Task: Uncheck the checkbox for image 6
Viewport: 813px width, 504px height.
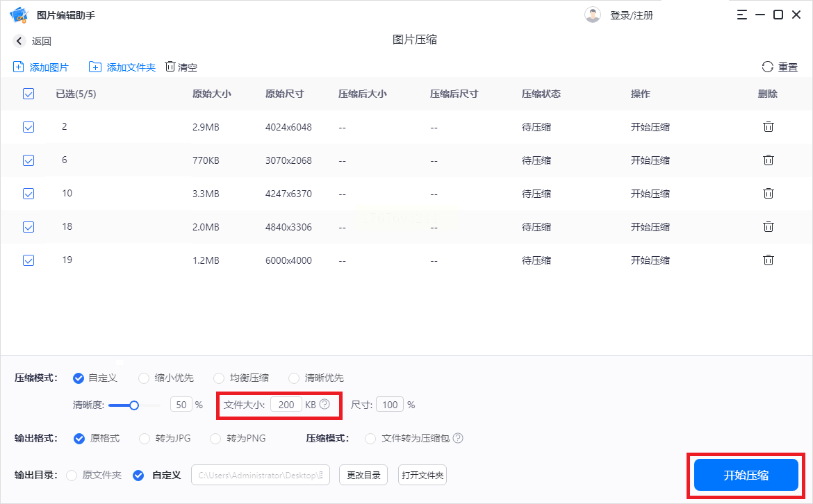Action: tap(28, 160)
